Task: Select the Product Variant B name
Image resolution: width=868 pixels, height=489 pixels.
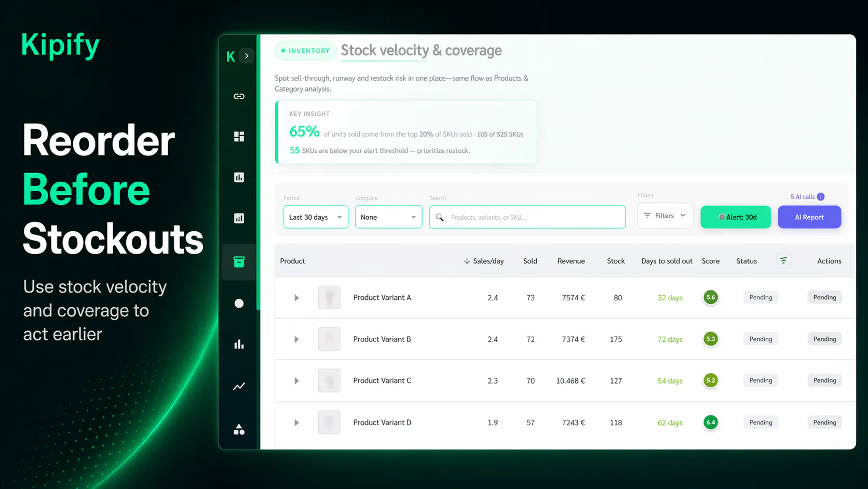Action: (382, 339)
